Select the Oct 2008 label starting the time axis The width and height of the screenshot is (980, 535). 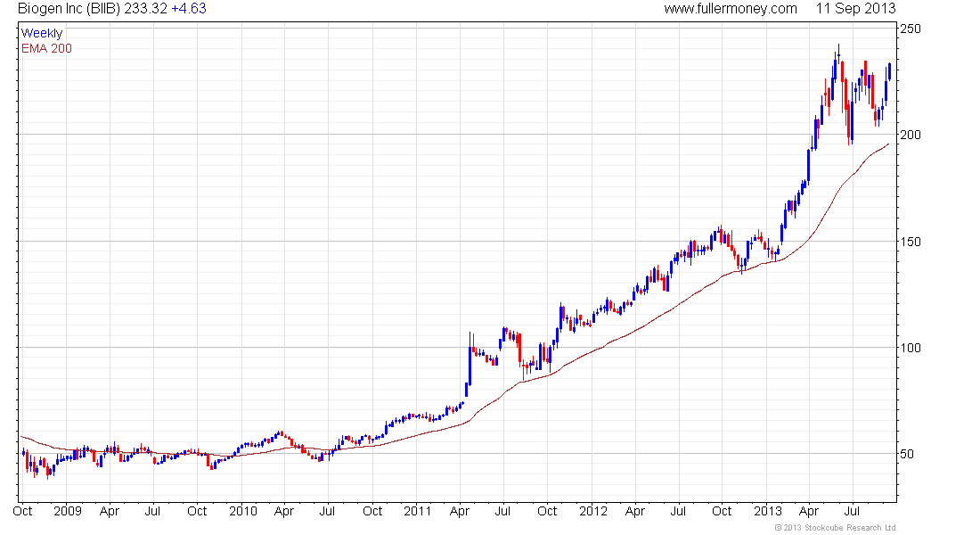click(x=22, y=511)
